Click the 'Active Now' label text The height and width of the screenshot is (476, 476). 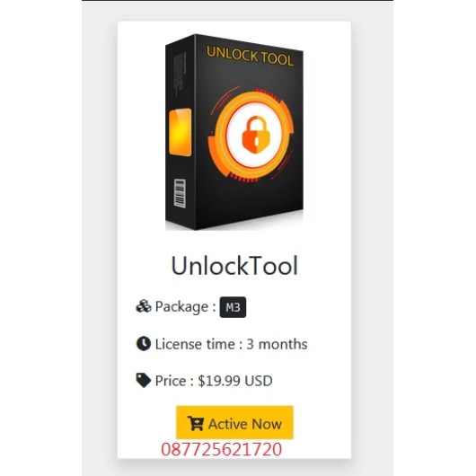pos(245,424)
